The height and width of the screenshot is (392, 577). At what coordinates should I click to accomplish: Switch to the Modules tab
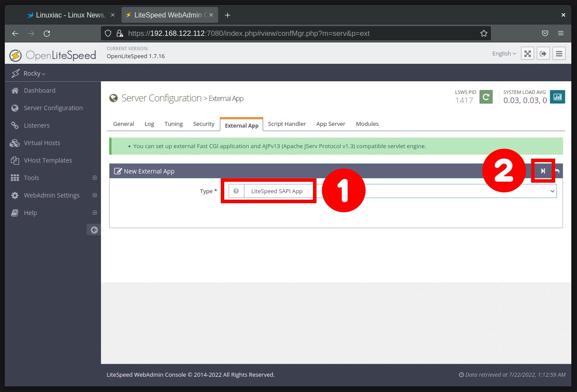click(367, 124)
